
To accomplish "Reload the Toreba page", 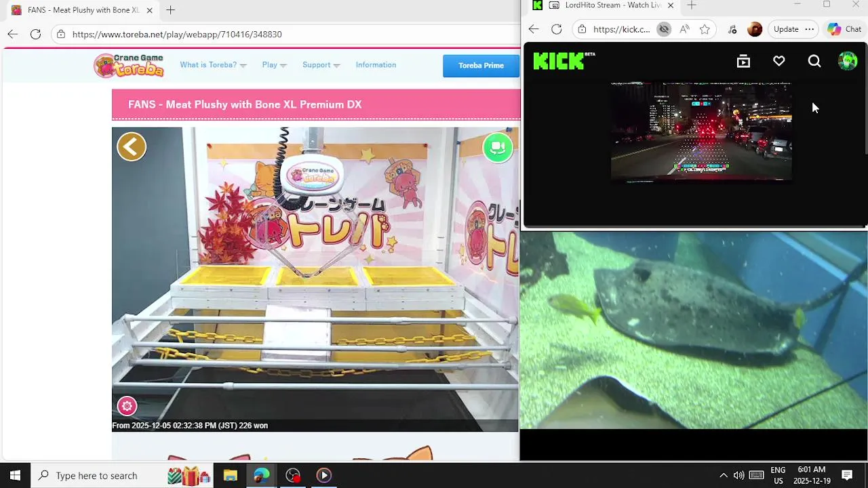I will point(35,34).
